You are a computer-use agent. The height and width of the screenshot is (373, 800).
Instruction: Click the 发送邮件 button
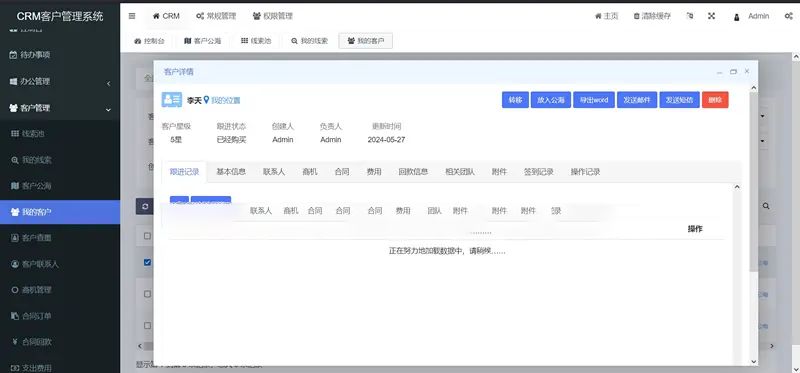tap(637, 100)
